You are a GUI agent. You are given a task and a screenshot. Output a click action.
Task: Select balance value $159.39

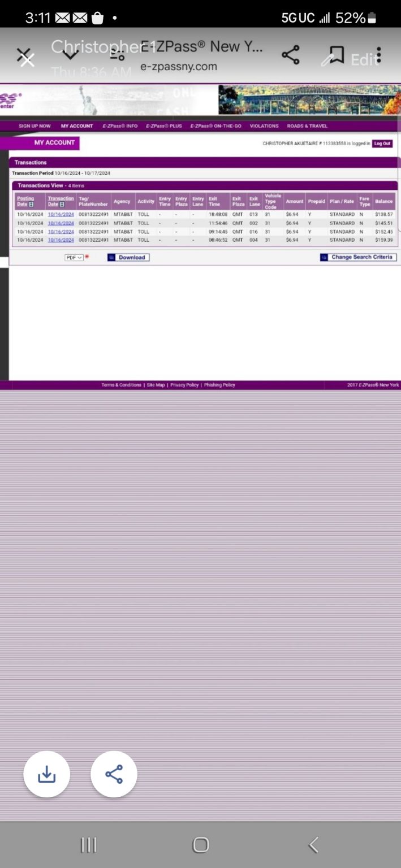tap(383, 240)
